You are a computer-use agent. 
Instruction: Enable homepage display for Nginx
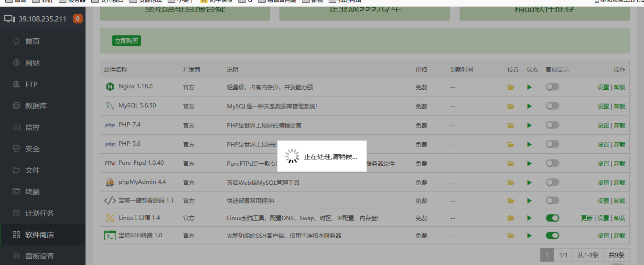tap(552, 87)
